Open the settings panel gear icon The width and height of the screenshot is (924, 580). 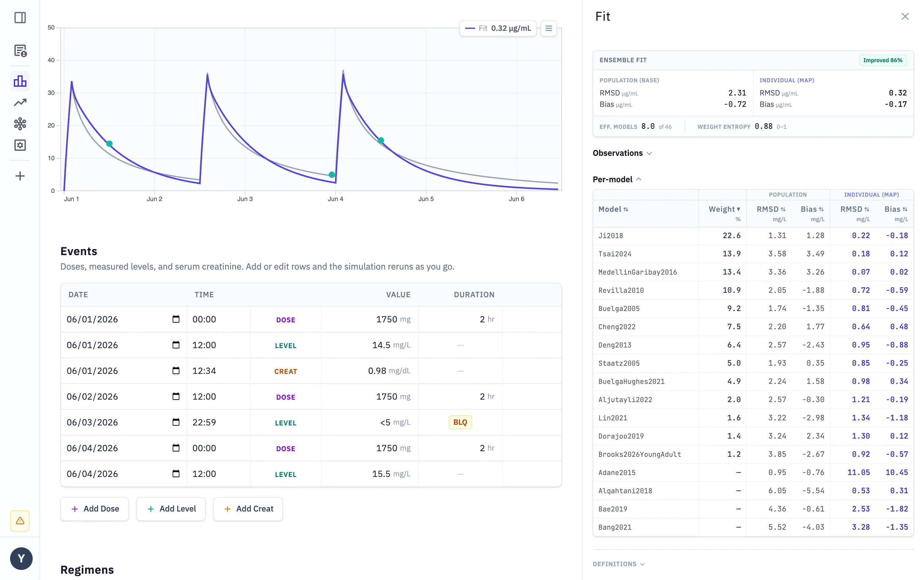(20, 145)
